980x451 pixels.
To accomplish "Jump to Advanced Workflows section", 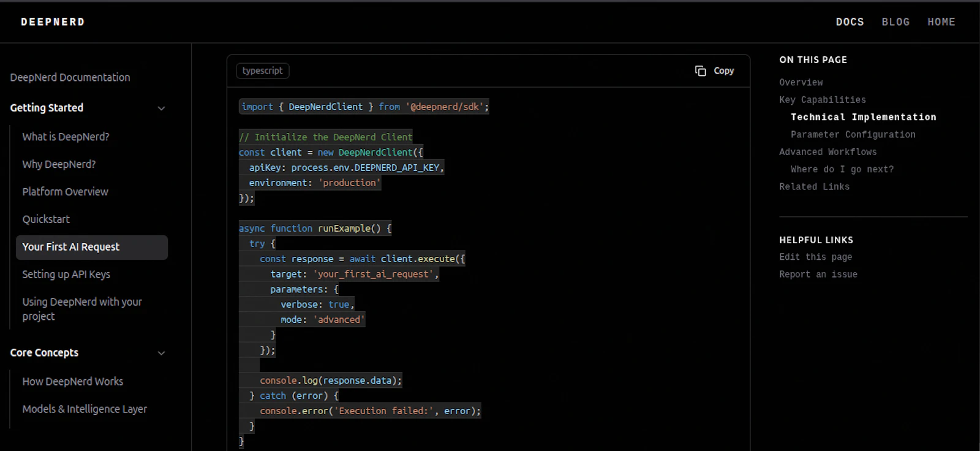I will (x=827, y=152).
